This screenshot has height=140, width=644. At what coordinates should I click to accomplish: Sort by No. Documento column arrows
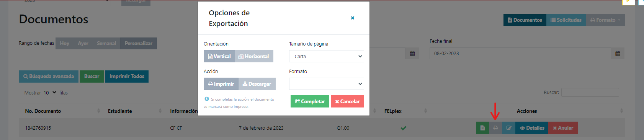point(98,111)
